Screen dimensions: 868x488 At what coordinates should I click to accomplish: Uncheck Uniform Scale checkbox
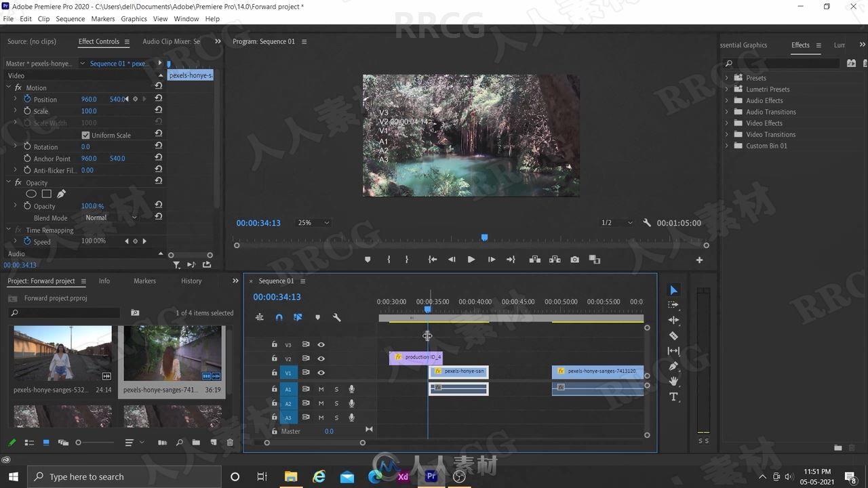(x=85, y=135)
